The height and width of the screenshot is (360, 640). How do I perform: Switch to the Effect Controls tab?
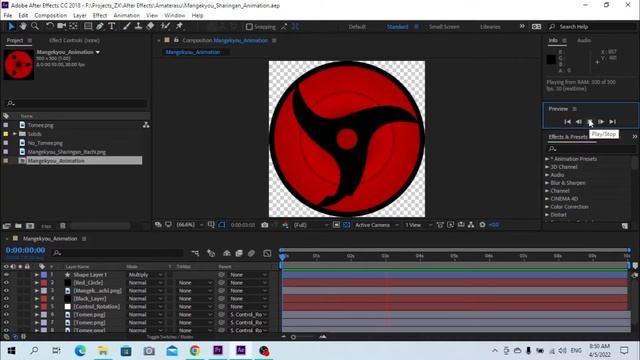(74, 40)
